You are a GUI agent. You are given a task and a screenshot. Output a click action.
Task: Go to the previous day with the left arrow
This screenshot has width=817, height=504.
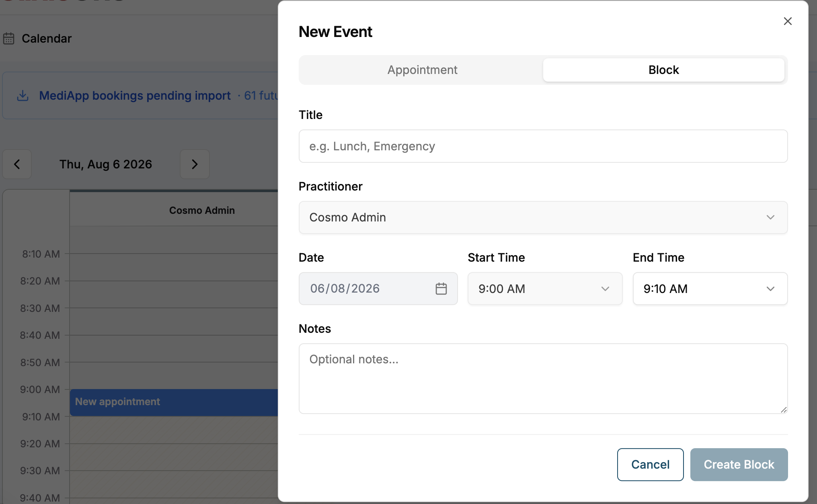click(x=17, y=164)
